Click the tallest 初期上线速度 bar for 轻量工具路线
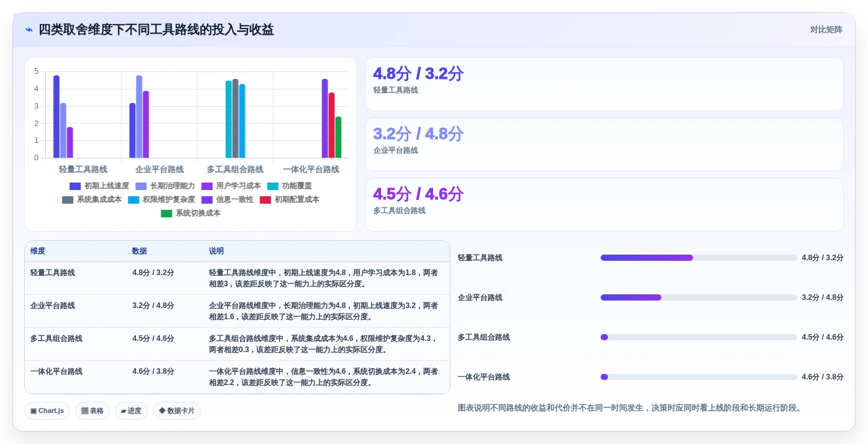Viewport: 868px width, 444px height. [x=56, y=117]
